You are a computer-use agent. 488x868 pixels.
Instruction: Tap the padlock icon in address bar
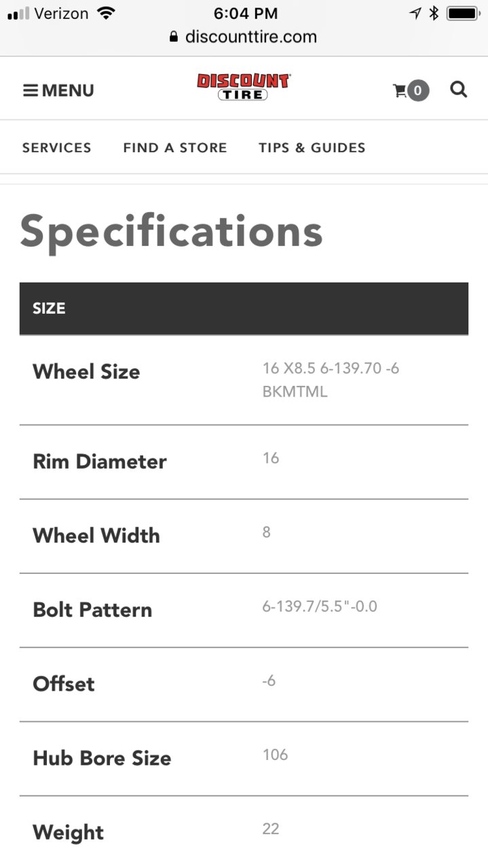(174, 37)
